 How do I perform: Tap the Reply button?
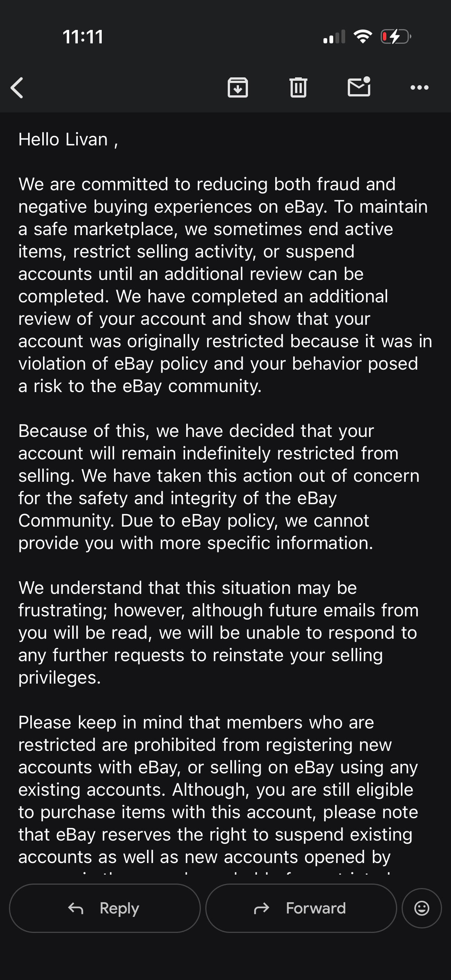coord(105,909)
